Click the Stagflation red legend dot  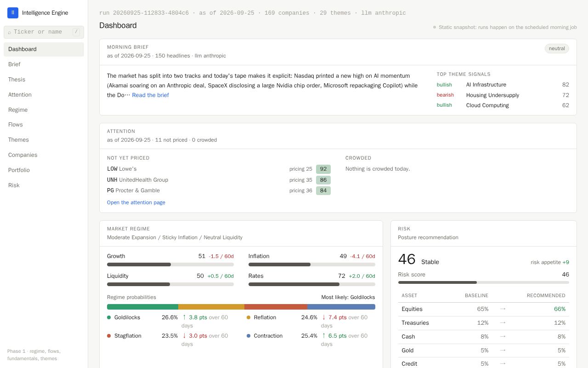109,336
